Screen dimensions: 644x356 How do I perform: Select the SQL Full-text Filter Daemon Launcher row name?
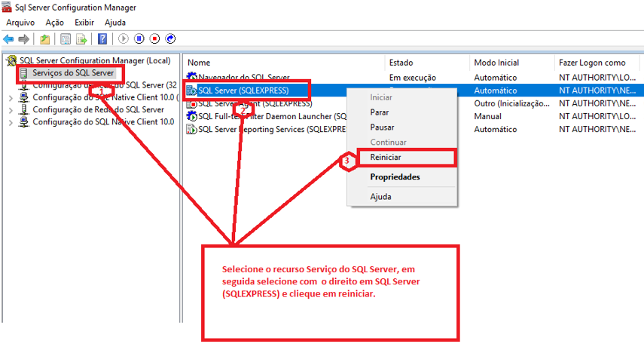(273, 116)
